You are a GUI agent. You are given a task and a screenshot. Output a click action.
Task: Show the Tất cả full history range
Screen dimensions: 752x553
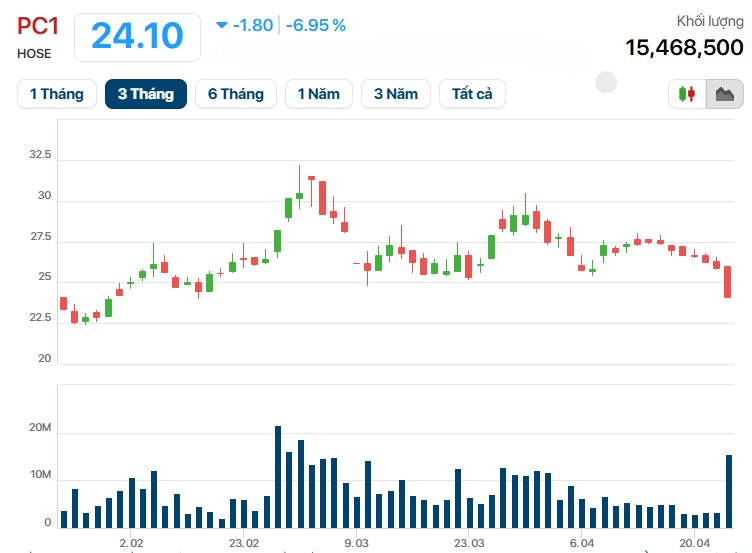(472, 94)
